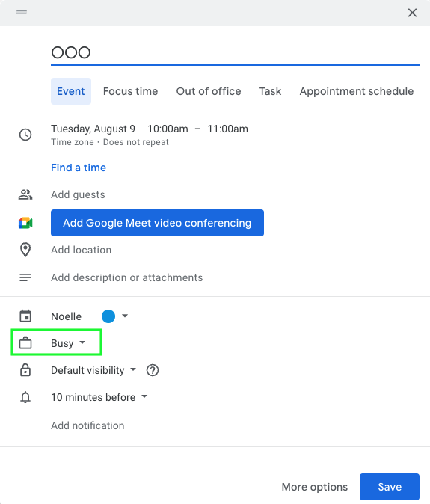
Task: Add Google Meet video conferencing
Action: [x=157, y=223]
